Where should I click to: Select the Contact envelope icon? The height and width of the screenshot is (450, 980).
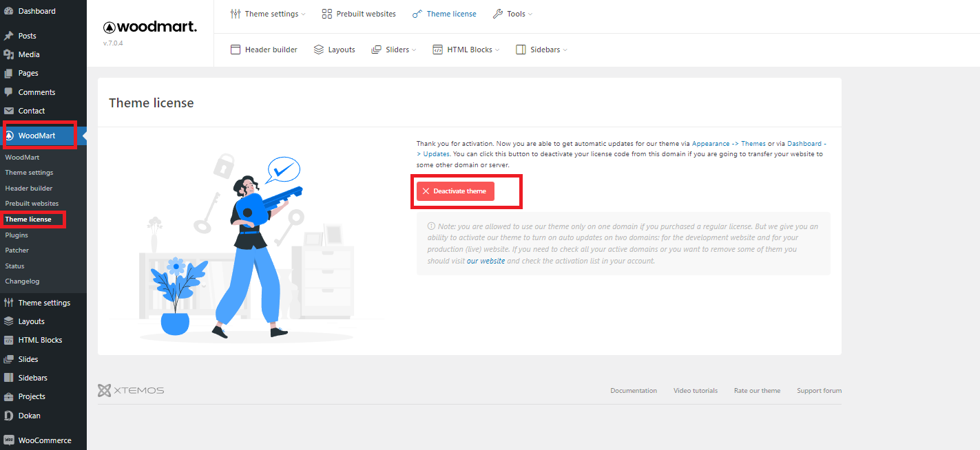pos(8,111)
